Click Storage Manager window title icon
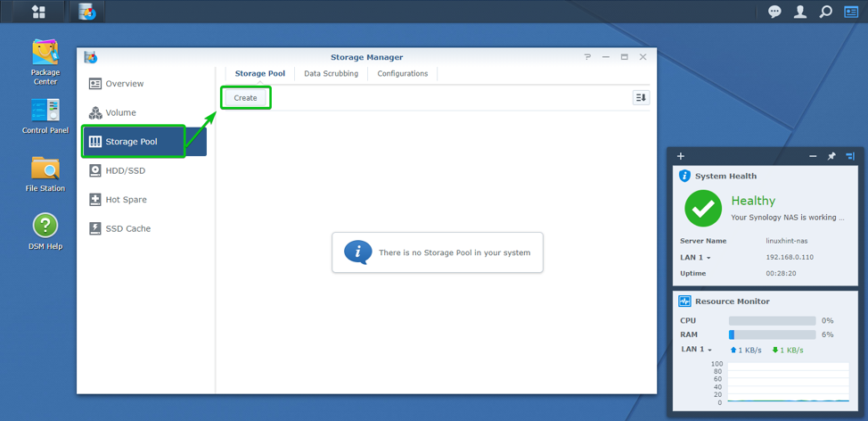The width and height of the screenshot is (868, 421). (x=90, y=57)
